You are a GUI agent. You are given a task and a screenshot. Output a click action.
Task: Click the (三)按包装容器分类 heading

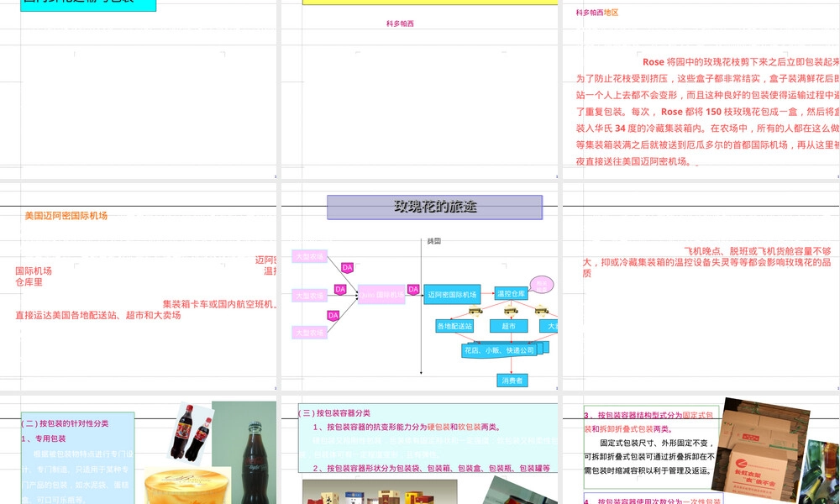coord(334,413)
